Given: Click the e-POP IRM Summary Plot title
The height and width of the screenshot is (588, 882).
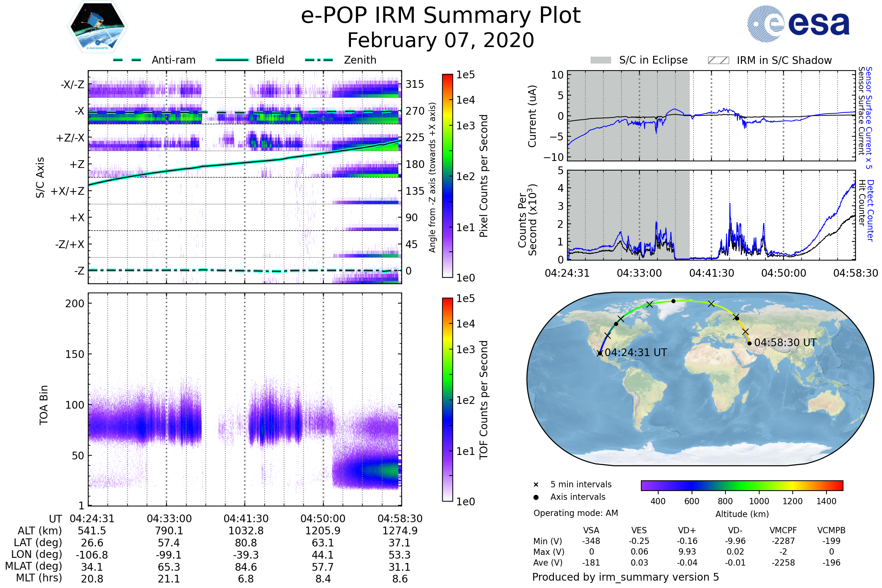Looking at the screenshot, I should point(441,16).
